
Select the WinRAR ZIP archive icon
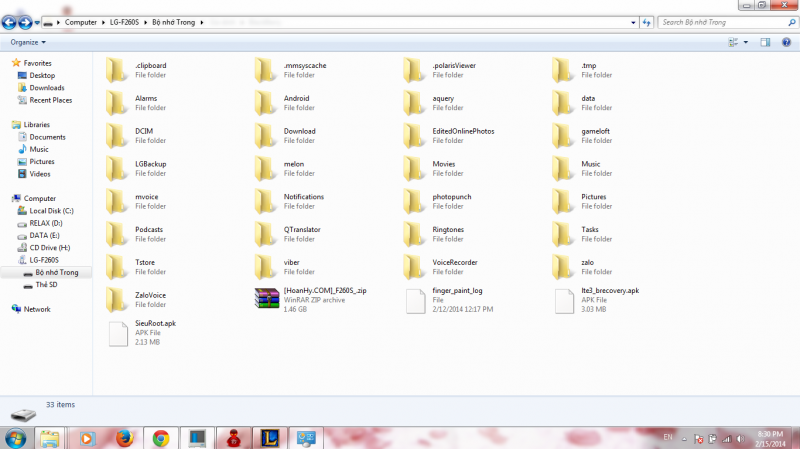click(266, 299)
